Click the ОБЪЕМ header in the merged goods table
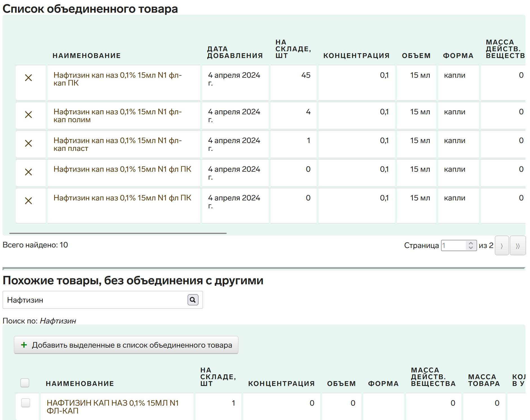The image size is (530, 420). 416,56
